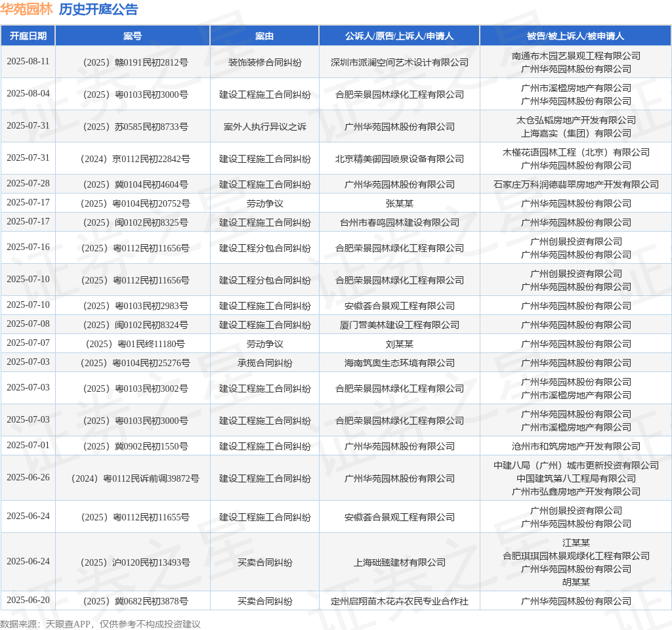Click defendant 合肥琪琪园林景观绿化工程有限公司
The image size is (672, 630).
point(576,556)
